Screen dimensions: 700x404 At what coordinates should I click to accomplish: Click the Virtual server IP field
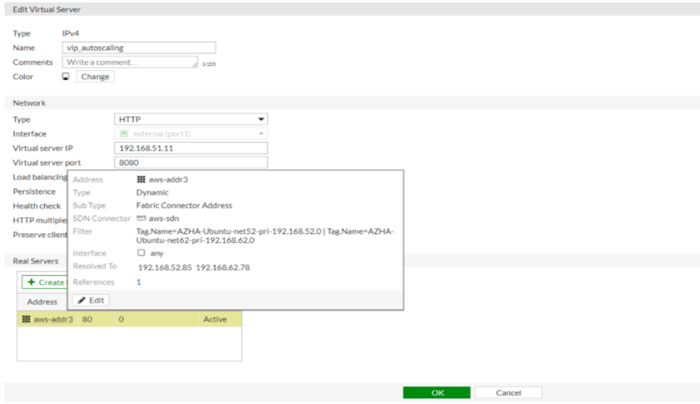point(192,148)
